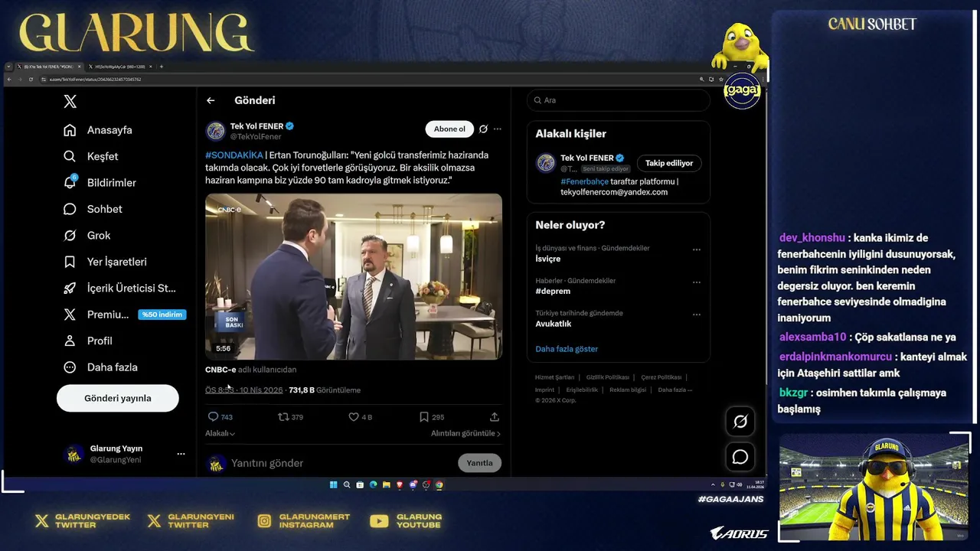Click the #Fenerbahçe hashtag in bio
Viewport: 980px width, 551px height.
tap(584, 181)
